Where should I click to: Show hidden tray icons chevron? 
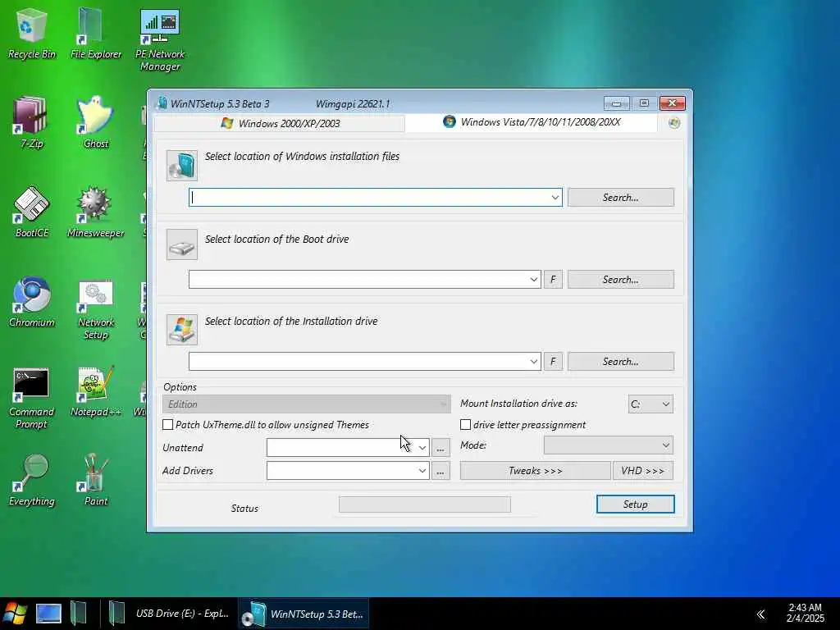[760, 614]
